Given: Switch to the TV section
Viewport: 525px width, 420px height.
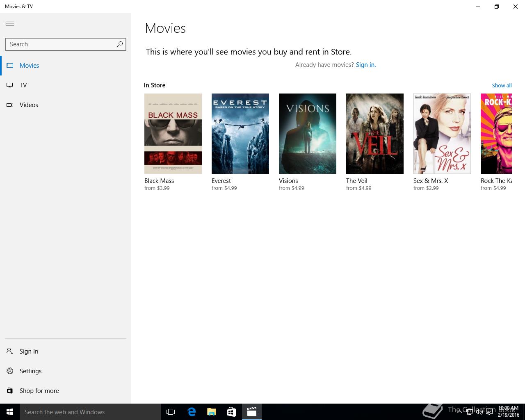Looking at the screenshot, I should (66, 85).
